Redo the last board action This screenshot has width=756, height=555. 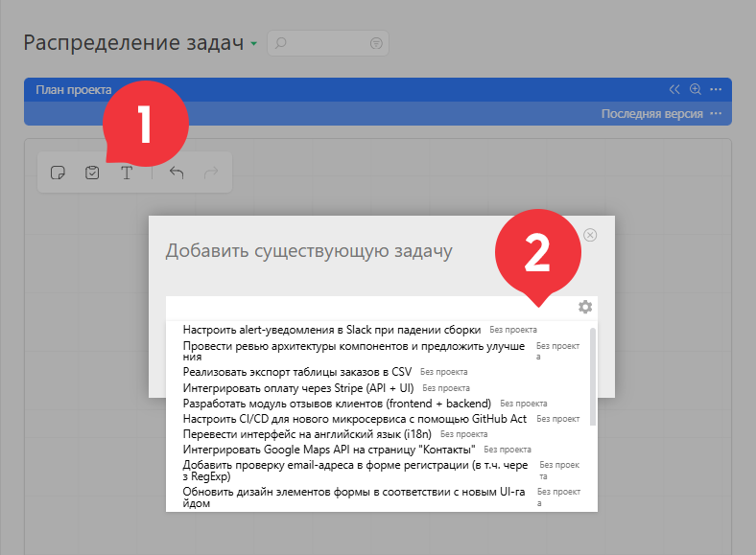(211, 173)
